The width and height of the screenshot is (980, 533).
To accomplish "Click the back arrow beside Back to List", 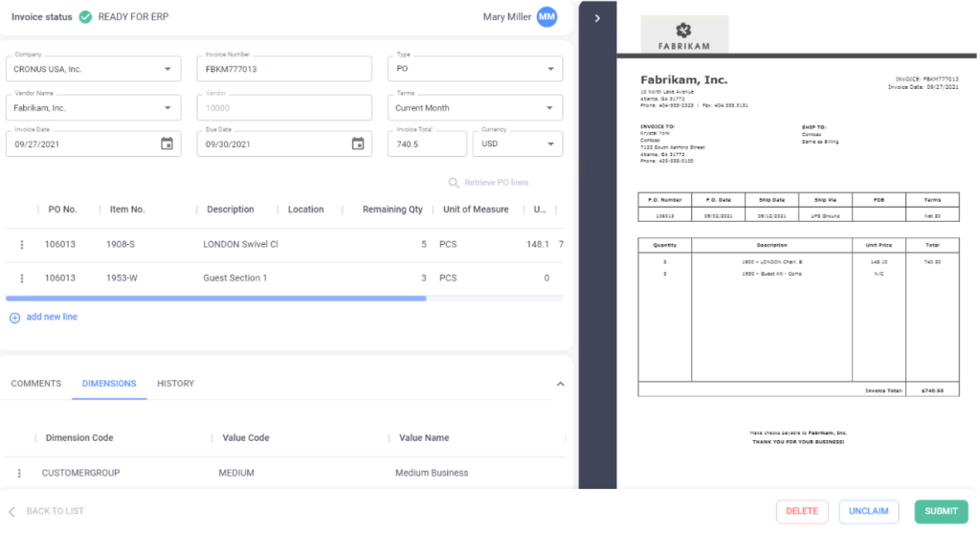I will 11,512.
